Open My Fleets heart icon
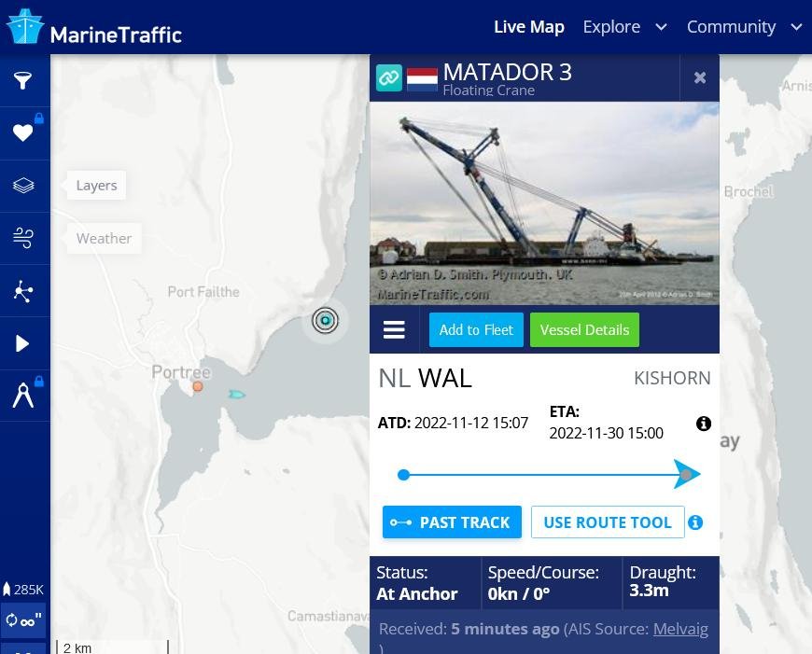This screenshot has height=654, width=812. click(x=22, y=133)
